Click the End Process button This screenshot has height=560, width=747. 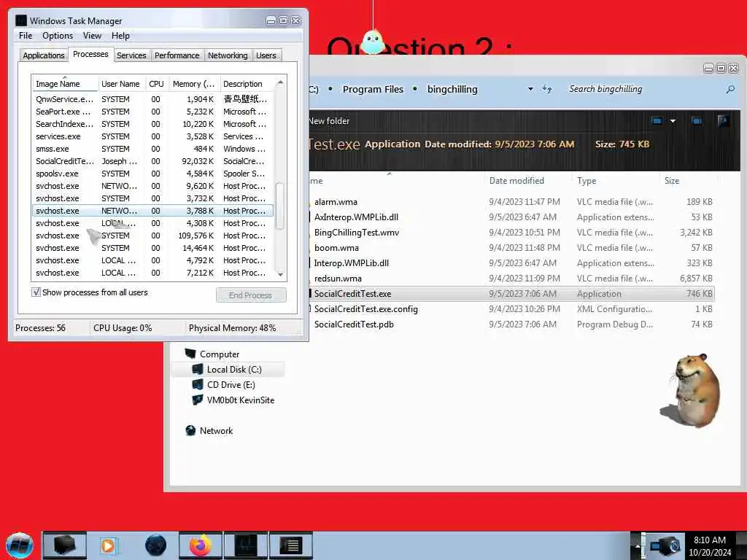[x=251, y=295]
